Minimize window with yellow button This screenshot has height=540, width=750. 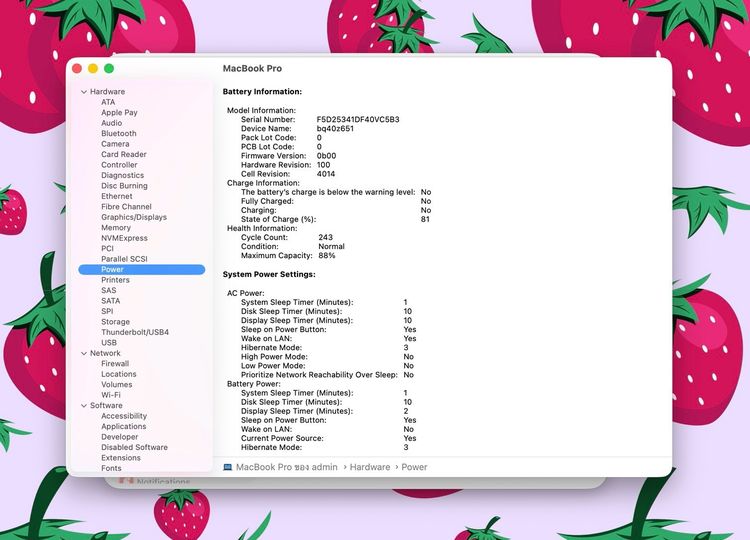point(93,68)
